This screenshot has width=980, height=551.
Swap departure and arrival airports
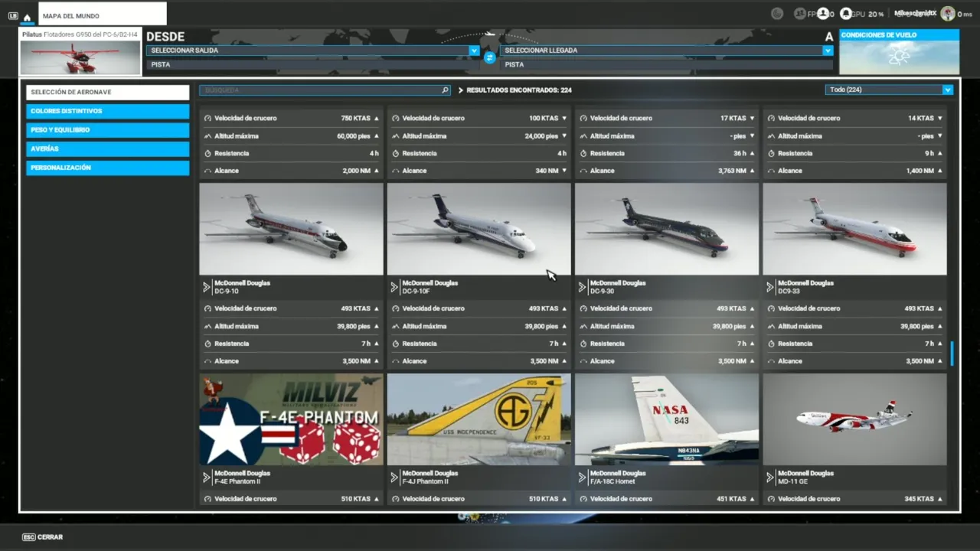489,57
